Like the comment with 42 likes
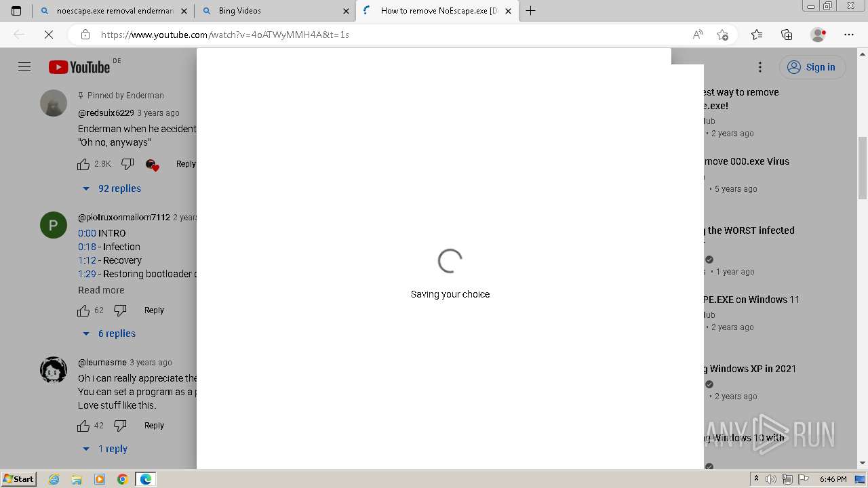The image size is (868, 488). [83, 426]
